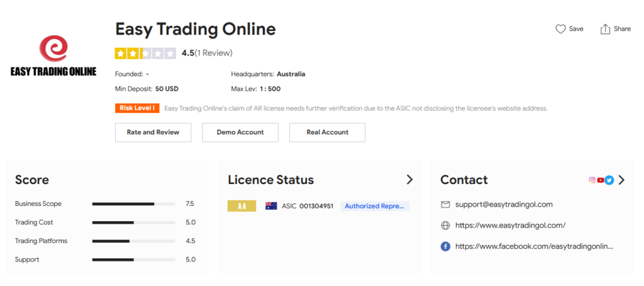
Task: Expand the Contact section chevron
Action: point(621,180)
